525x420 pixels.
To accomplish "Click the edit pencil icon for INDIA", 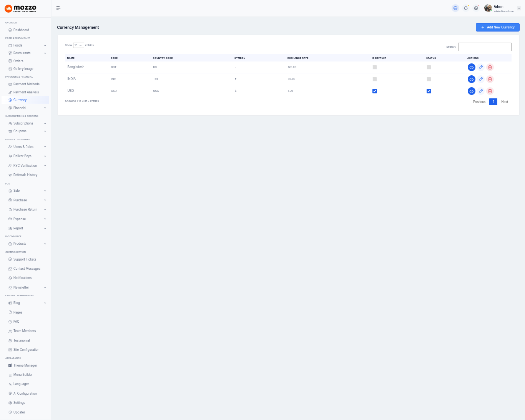I will (x=480, y=79).
